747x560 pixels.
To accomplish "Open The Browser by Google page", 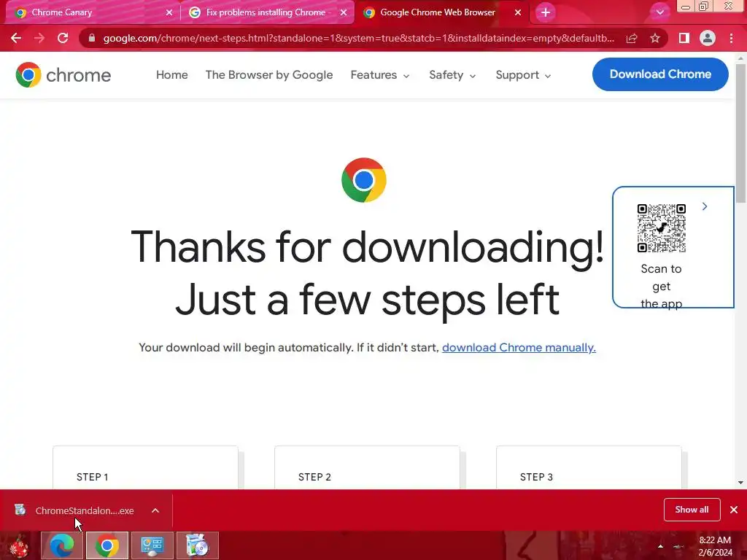I will tap(269, 75).
